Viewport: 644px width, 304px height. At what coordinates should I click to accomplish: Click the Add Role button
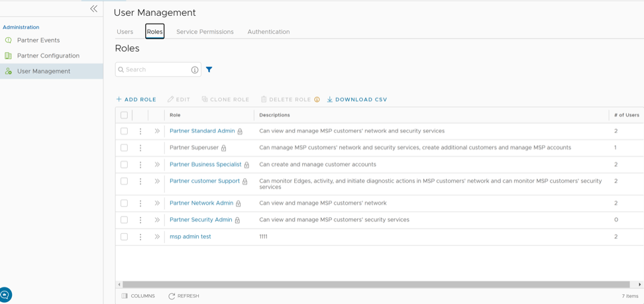coord(136,99)
